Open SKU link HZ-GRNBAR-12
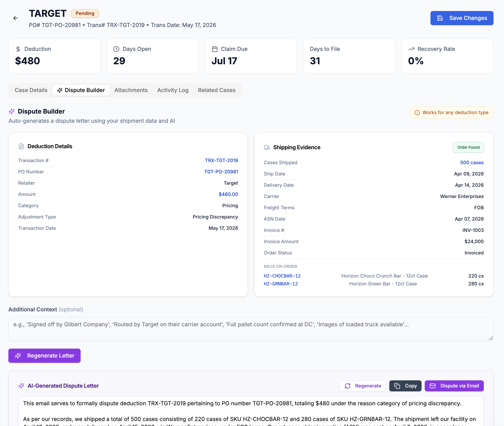Image resolution: width=504 pixels, height=426 pixels. pos(281,284)
